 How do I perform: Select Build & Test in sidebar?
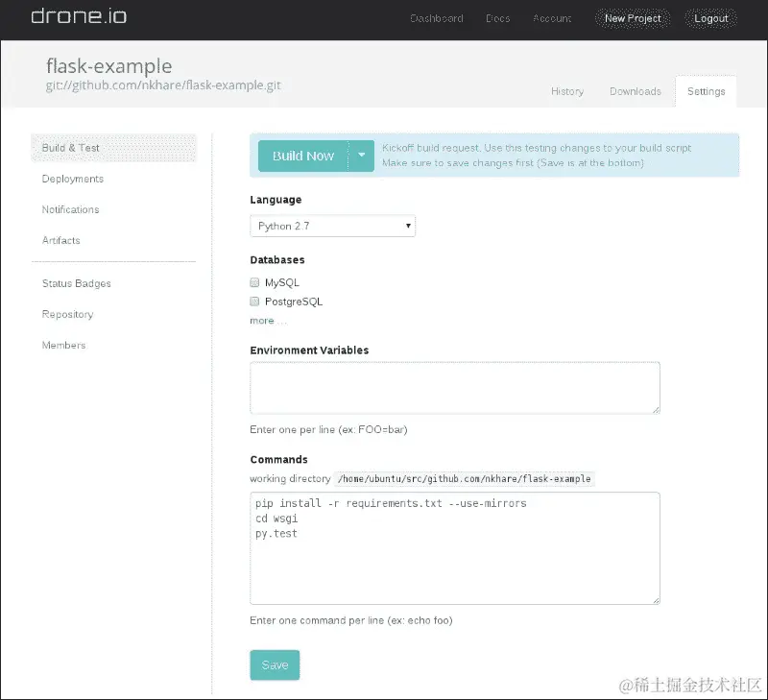pos(113,148)
